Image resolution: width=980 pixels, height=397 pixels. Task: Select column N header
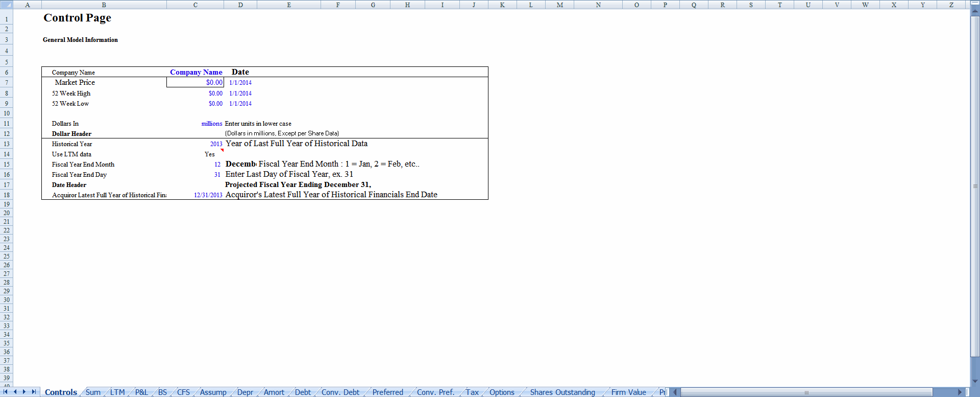(x=598, y=5)
